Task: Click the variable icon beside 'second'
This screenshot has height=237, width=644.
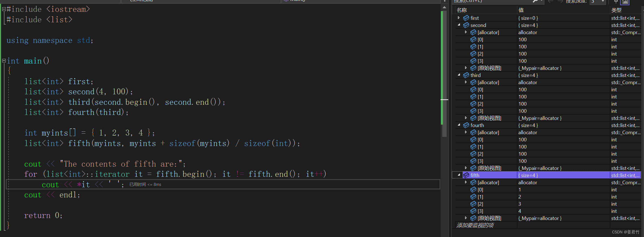Action: (466, 25)
